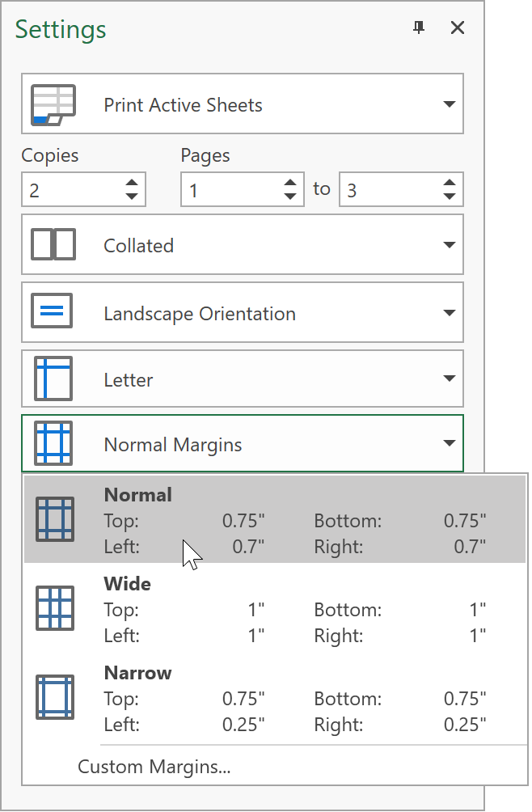
Task: Increase the starting page number
Action: point(290,183)
